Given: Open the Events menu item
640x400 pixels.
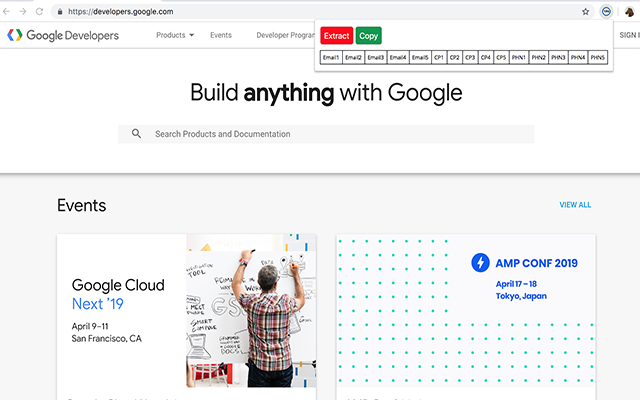Looking at the screenshot, I should [221, 35].
